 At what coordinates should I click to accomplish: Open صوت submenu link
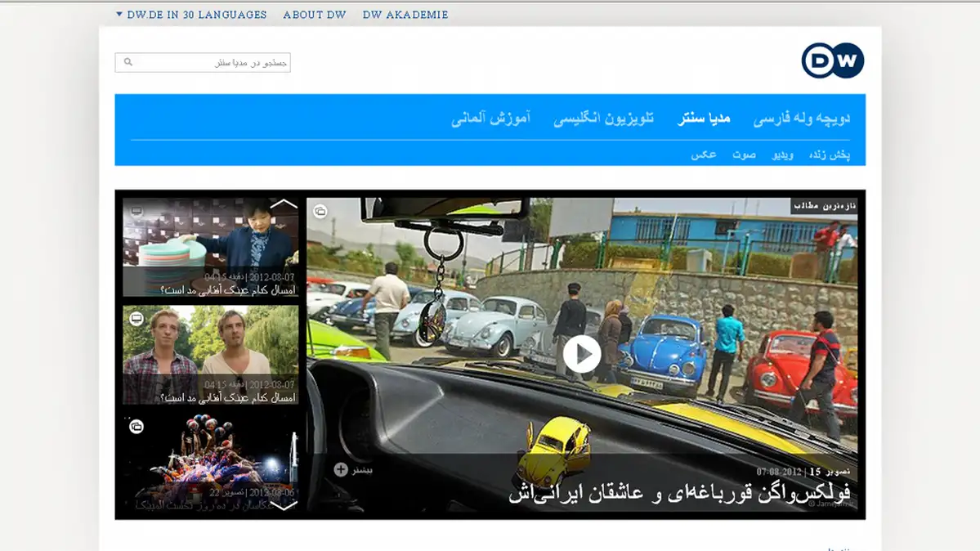744,155
